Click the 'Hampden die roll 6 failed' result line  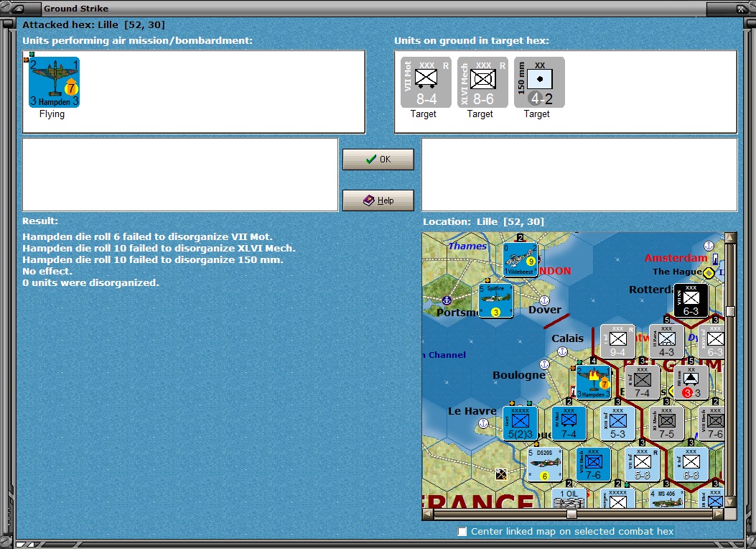point(147,237)
